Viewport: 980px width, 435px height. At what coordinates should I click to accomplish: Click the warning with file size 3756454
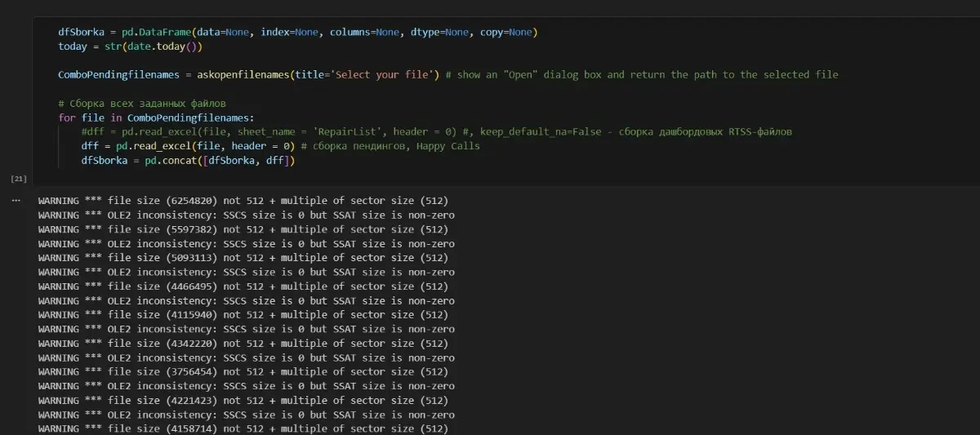coord(243,372)
